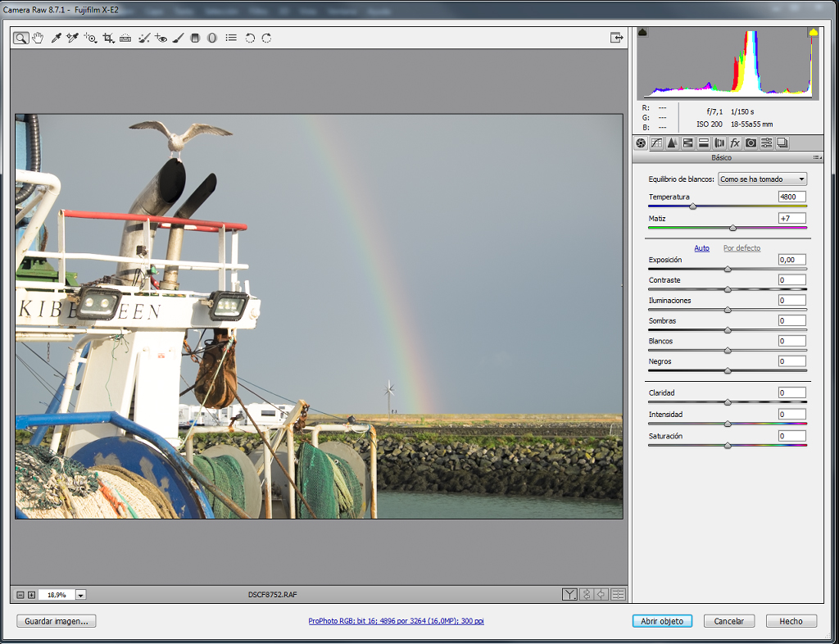This screenshot has width=839, height=644.
Task: Toggle between current and default panel settings
Action: (618, 594)
